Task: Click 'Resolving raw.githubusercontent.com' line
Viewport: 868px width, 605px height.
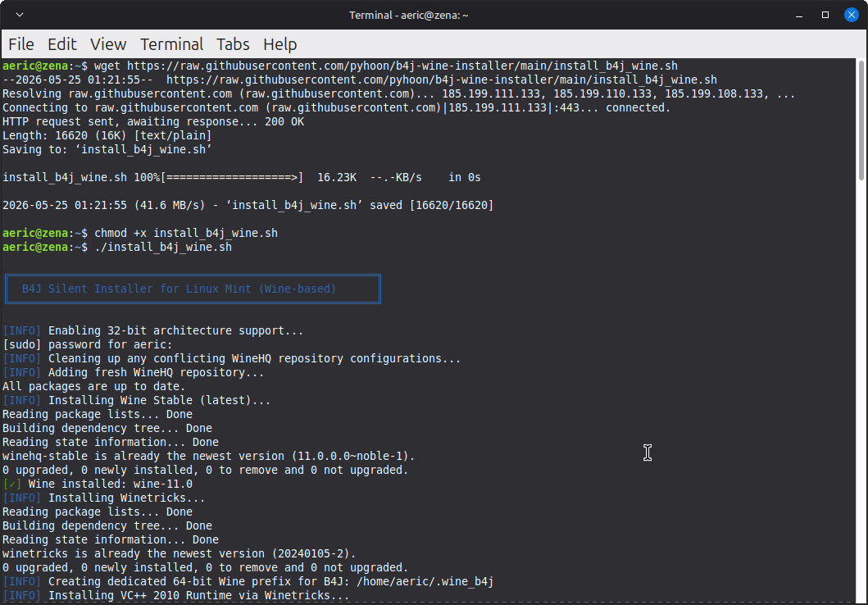Action: [x=398, y=94]
